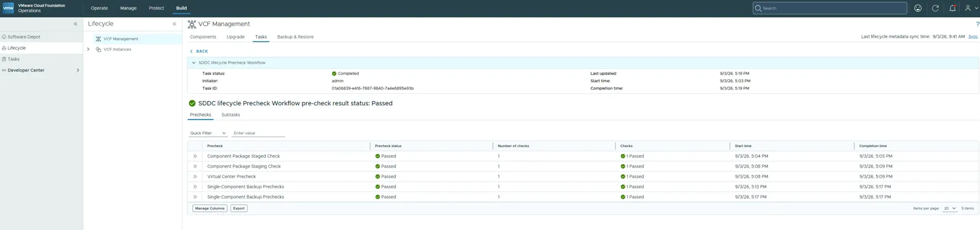Viewport: 980px width, 230px height.
Task: Open Software Depot in sidebar
Action: pyautogui.click(x=24, y=37)
